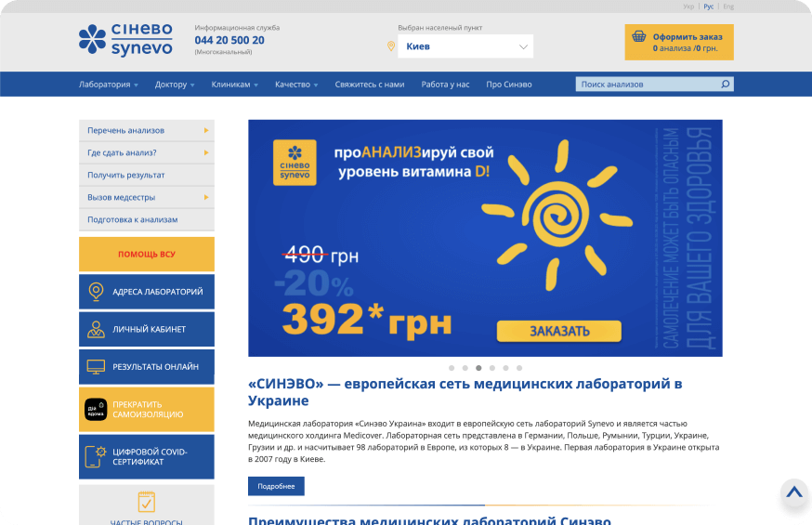Go to fifth banner slide dot
The width and height of the screenshot is (812, 525).
[505, 368]
